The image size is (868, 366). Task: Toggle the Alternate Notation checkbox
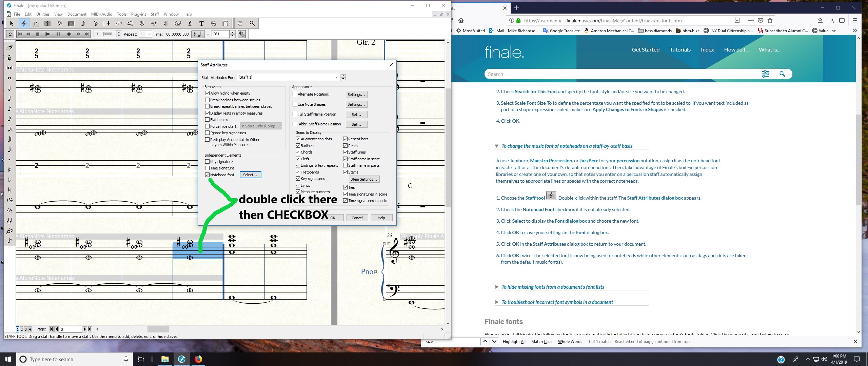[295, 94]
